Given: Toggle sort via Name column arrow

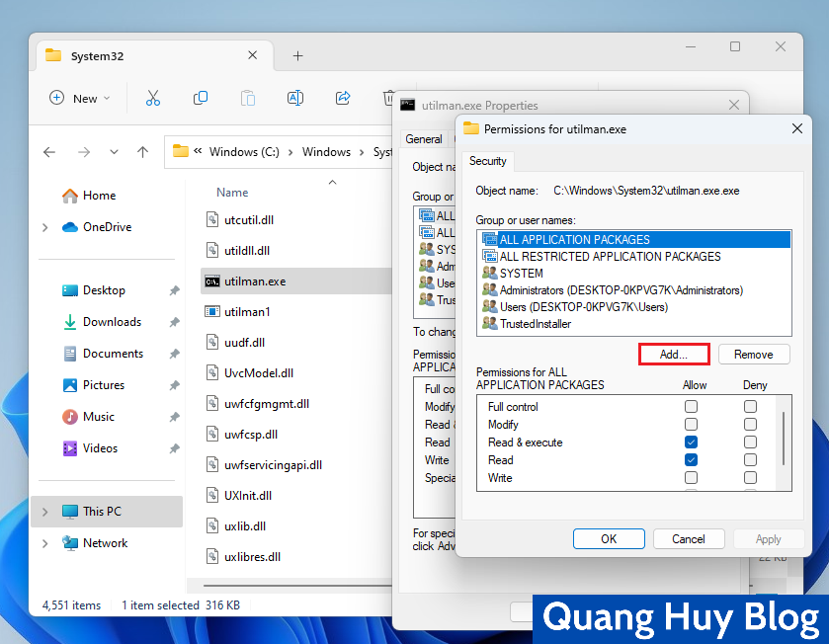Looking at the screenshot, I should click(333, 183).
